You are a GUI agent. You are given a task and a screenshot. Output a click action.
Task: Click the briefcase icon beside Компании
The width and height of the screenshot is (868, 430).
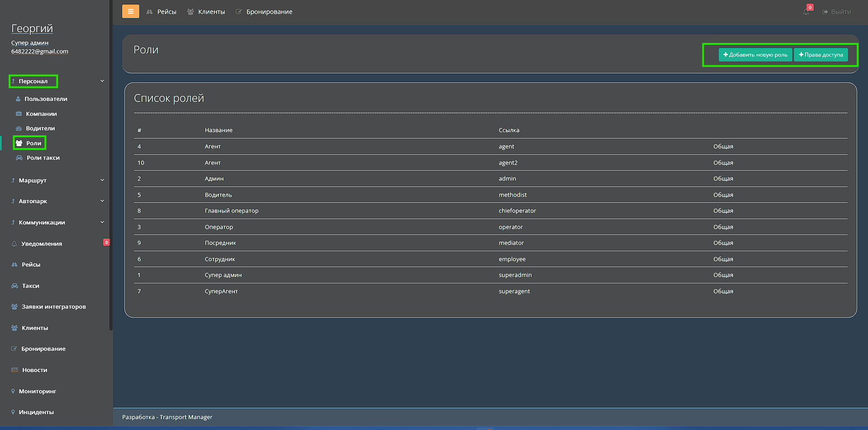point(19,114)
